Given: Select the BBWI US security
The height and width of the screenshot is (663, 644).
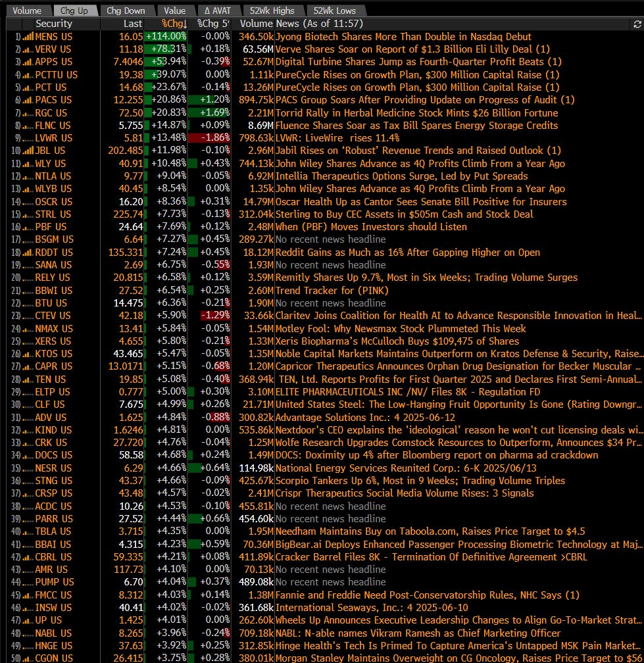Looking at the screenshot, I should [x=54, y=291].
